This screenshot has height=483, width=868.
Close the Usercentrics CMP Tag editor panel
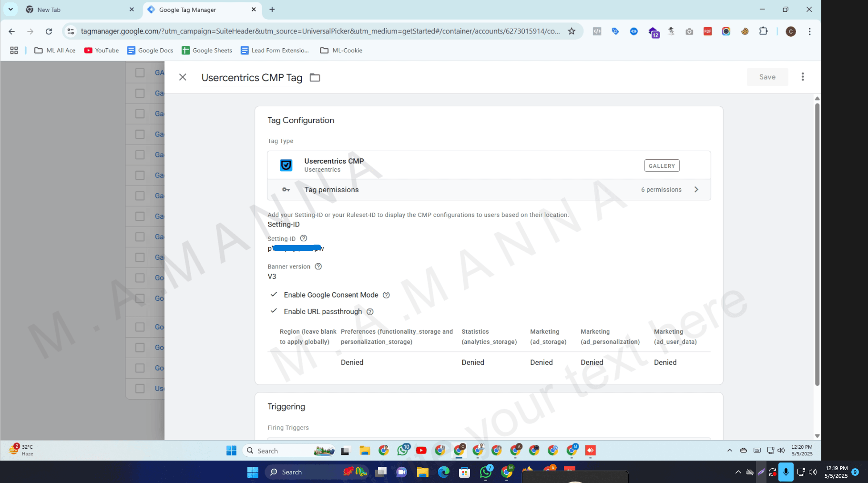(183, 77)
